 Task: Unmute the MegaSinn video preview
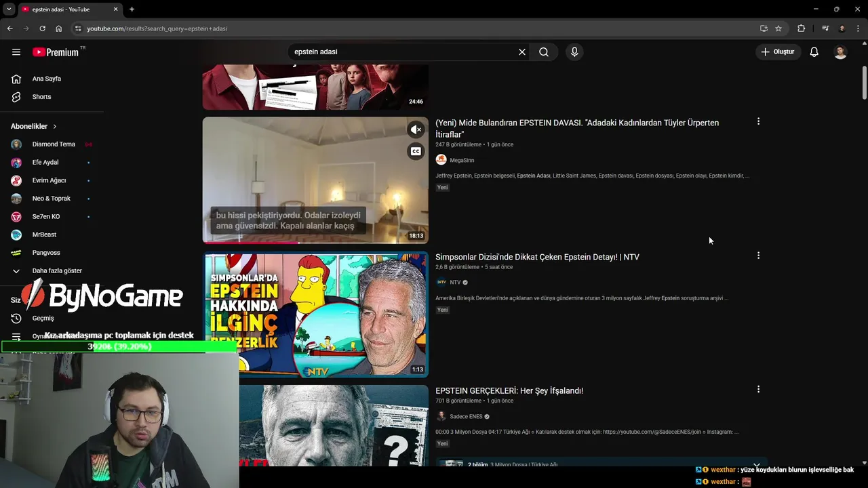click(x=416, y=129)
